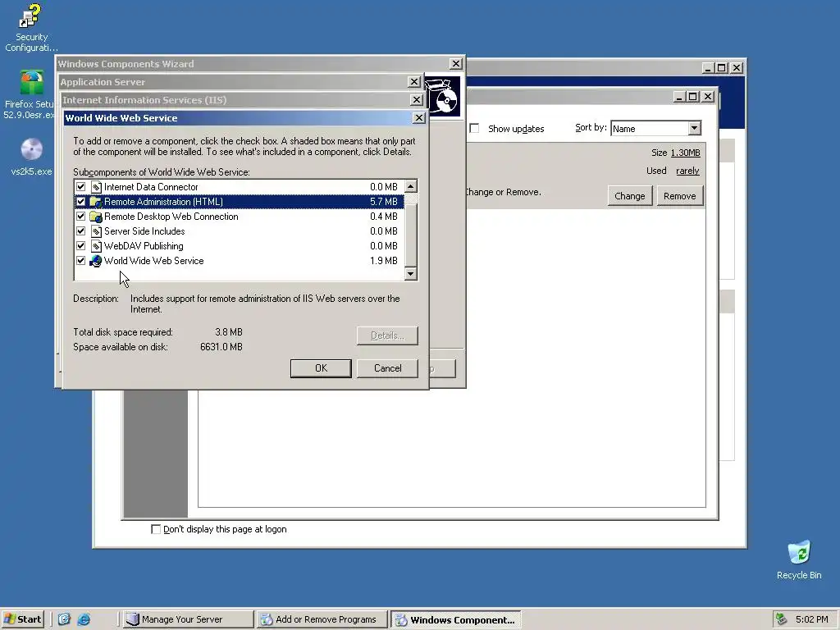Click the Server Side Includes component icon
840x630 pixels.
click(96, 231)
